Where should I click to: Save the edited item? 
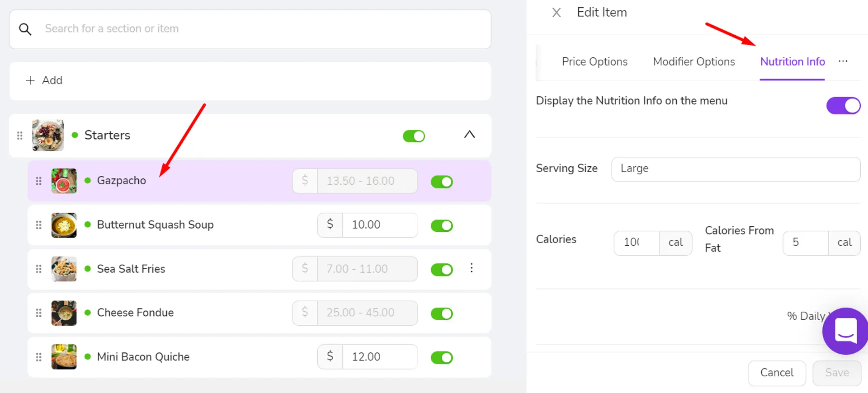coord(837,373)
